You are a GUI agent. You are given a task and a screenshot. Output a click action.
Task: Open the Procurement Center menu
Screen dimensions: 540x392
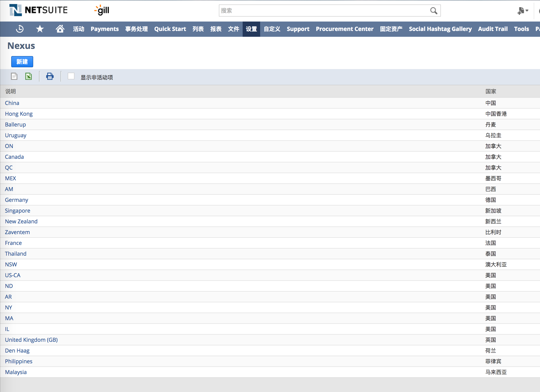tap(344, 29)
